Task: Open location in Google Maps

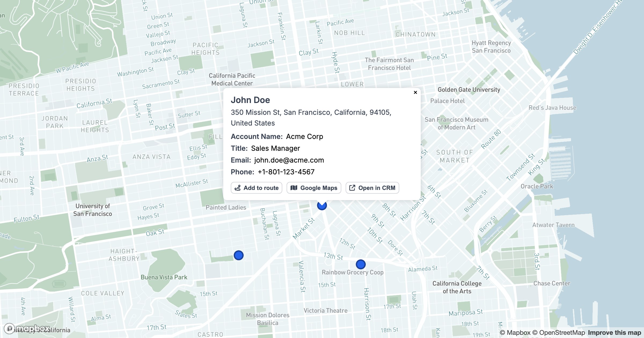Action: (314, 188)
